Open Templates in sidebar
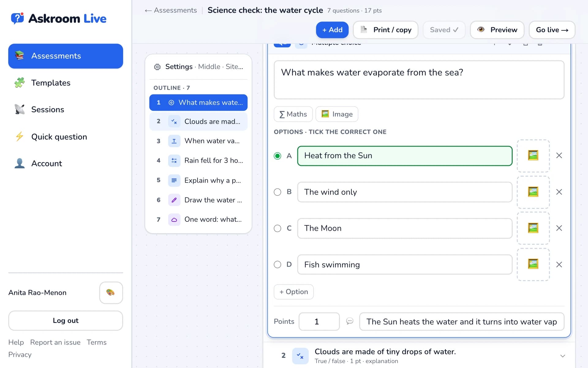This screenshot has width=588, height=368. [x=66, y=83]
